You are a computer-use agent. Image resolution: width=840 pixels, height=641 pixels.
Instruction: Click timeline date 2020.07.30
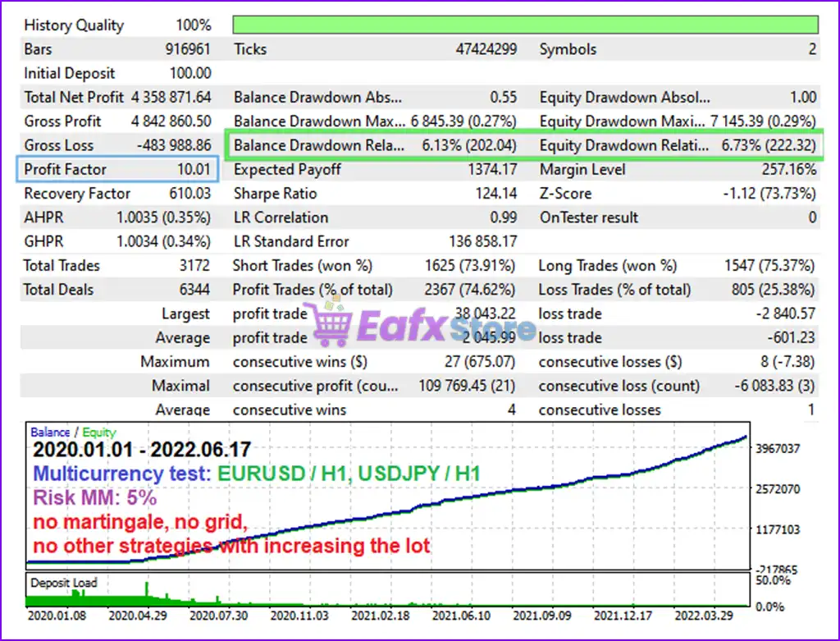(218, 616)
